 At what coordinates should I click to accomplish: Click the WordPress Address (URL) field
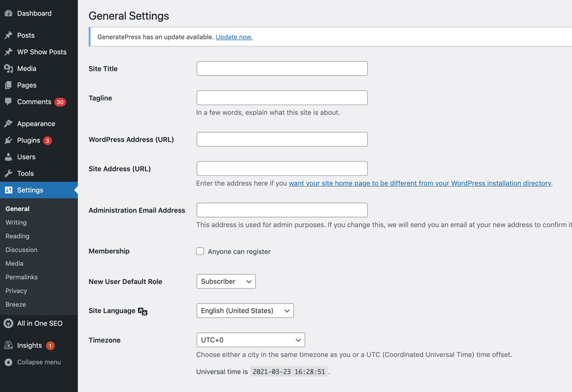point(282,139)
